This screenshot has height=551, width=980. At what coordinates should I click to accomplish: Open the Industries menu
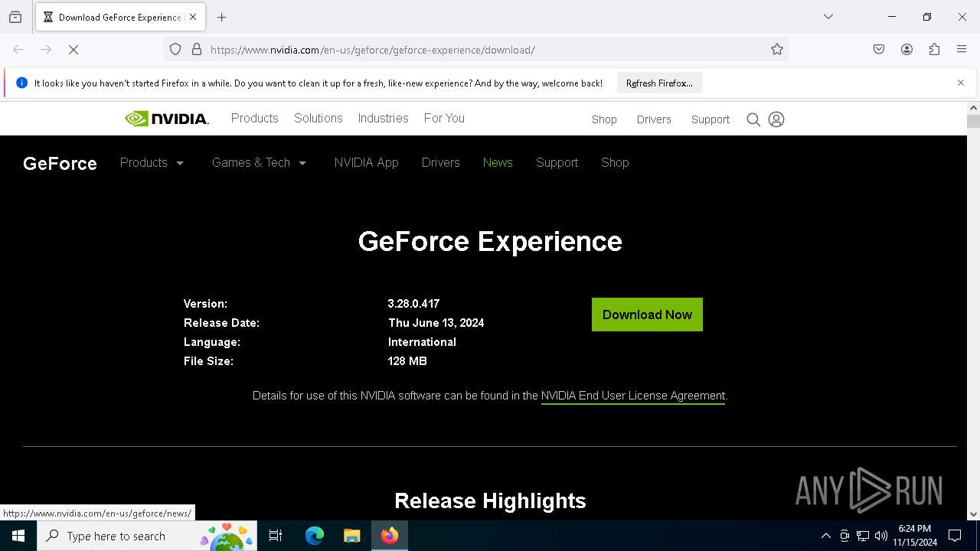(384, 118)
